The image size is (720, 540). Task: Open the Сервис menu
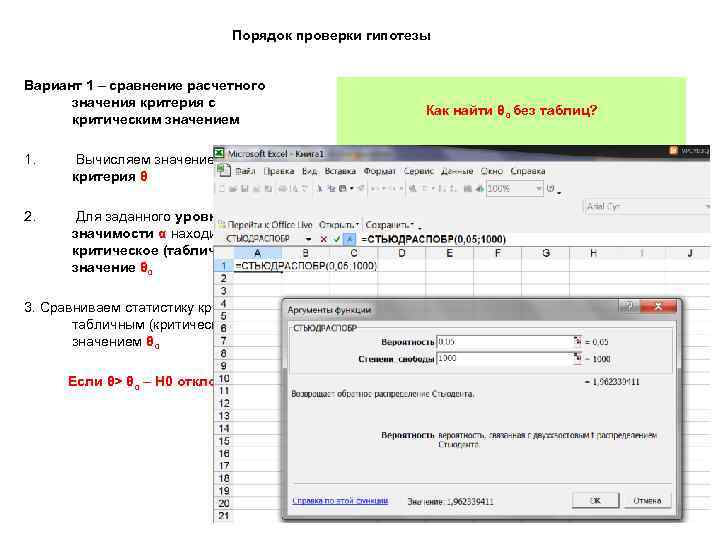click(418, 171)
